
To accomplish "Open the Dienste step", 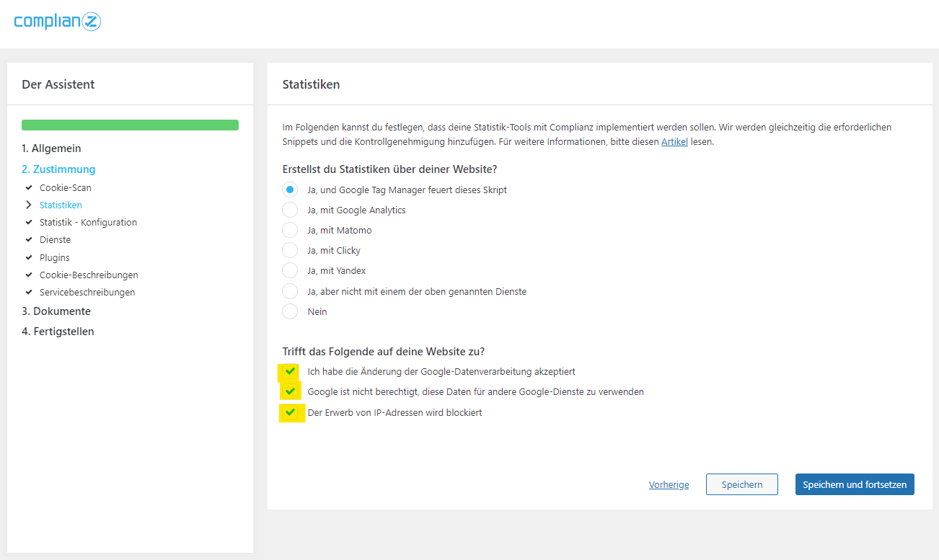I will pos(55,239).
